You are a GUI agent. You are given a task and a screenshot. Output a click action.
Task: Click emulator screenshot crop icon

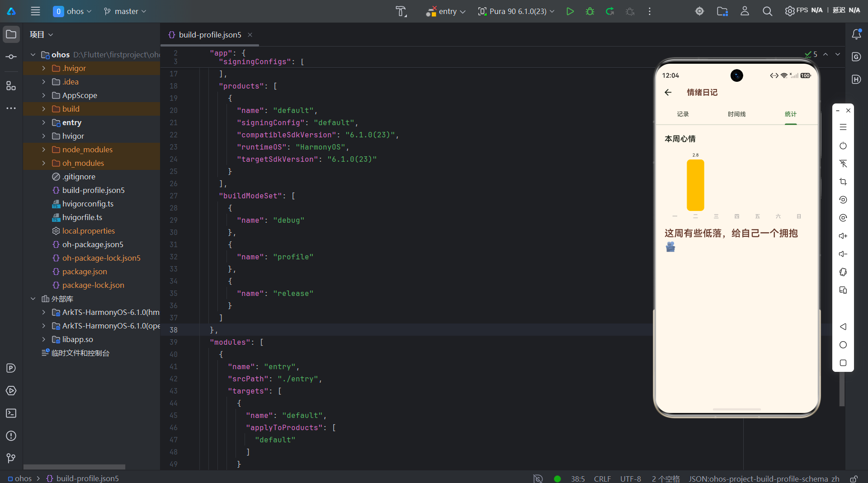coord(843,182)
